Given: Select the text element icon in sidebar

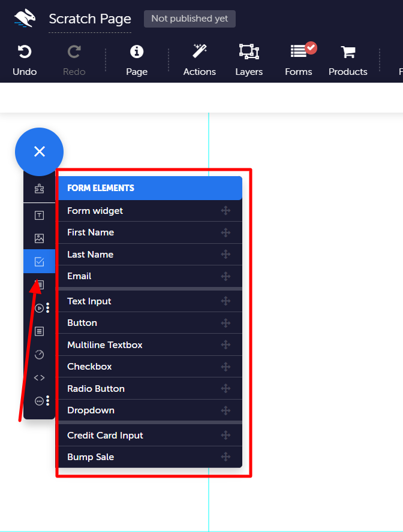Looking at the screenshot, I should pos(40,216).
